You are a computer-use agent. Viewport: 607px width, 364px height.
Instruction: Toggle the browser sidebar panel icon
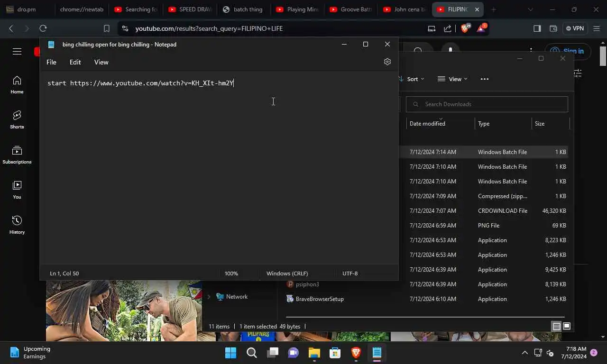click(537, 28)
